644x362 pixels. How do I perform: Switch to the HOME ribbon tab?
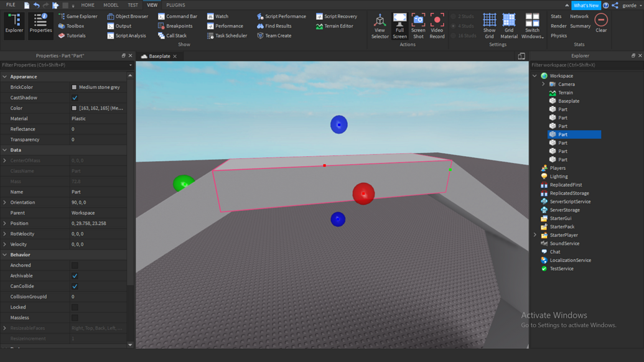(88, 5)
